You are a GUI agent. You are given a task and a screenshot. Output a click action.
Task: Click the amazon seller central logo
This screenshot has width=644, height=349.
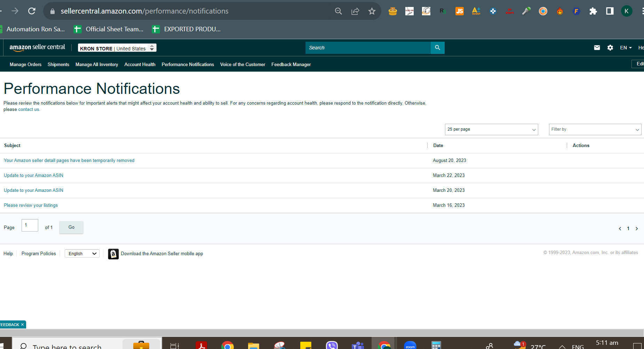pyautogui.click(x=37, y=48)
